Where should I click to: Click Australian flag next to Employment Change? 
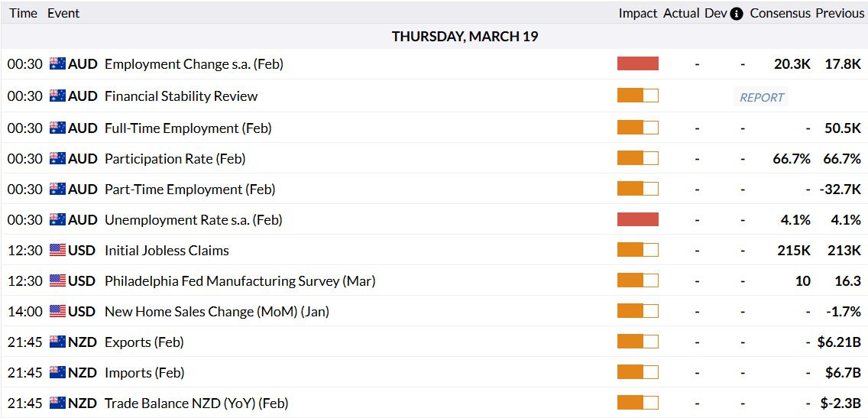pyautogui.click(x=57, y=64)
